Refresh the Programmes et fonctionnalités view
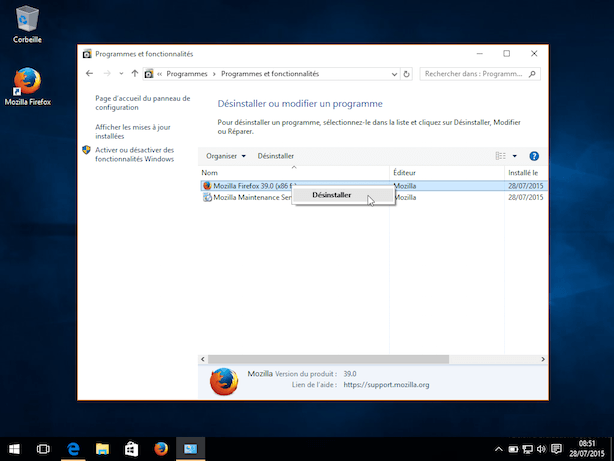The image size is (614, 461). 406,74
